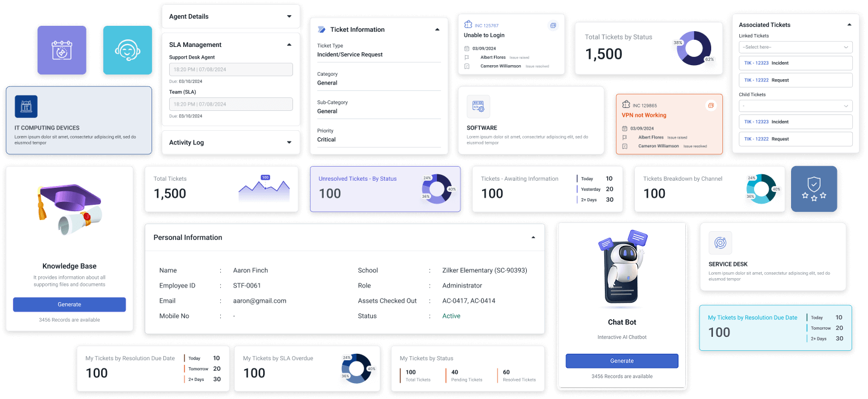Click Generate button under Knowledge Base
Viewport: 868px width, 399px height.
[69, 305]
